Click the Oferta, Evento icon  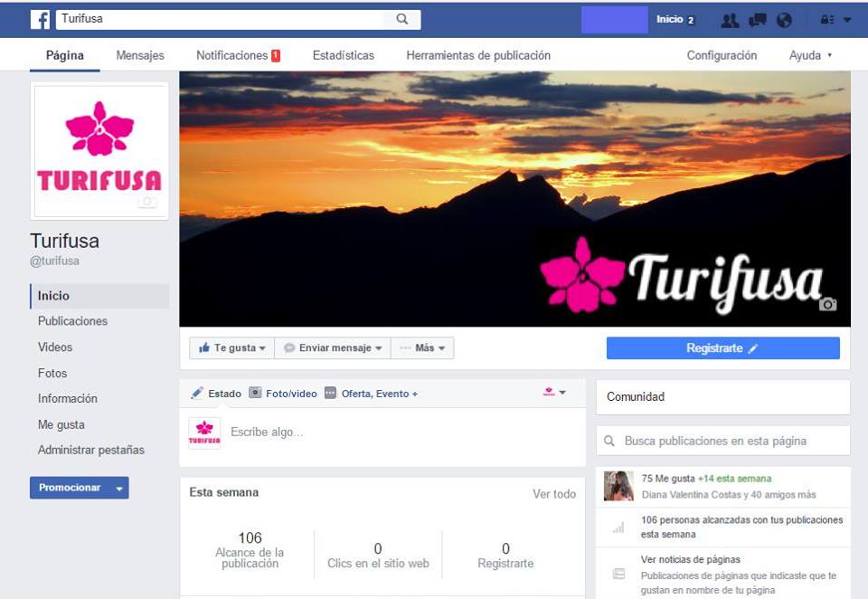330,393
